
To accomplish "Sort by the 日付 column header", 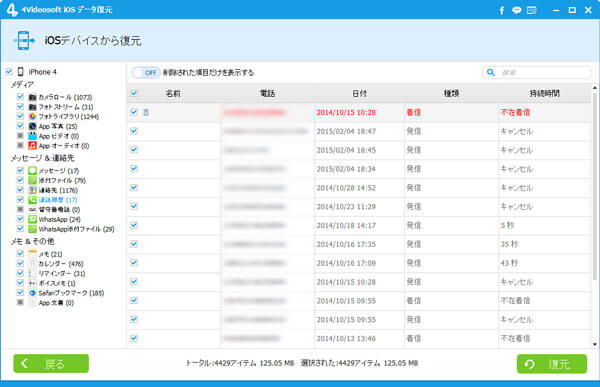I will (359, 93).
